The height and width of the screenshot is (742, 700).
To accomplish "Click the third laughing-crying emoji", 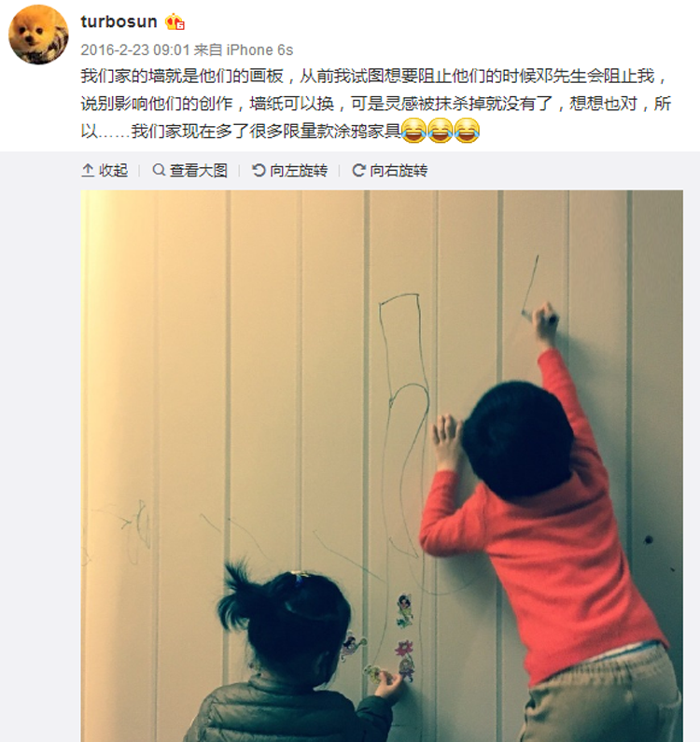I will coord(467,131).
